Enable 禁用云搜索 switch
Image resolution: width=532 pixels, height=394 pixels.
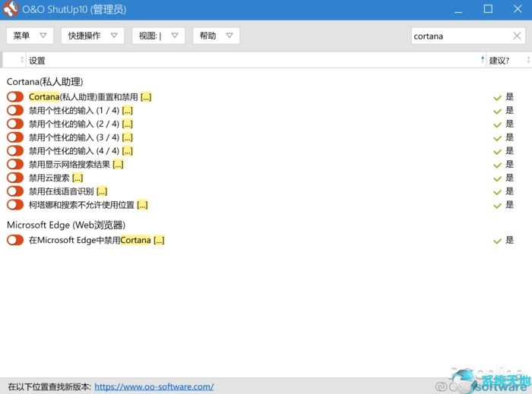tap(15, 178)
